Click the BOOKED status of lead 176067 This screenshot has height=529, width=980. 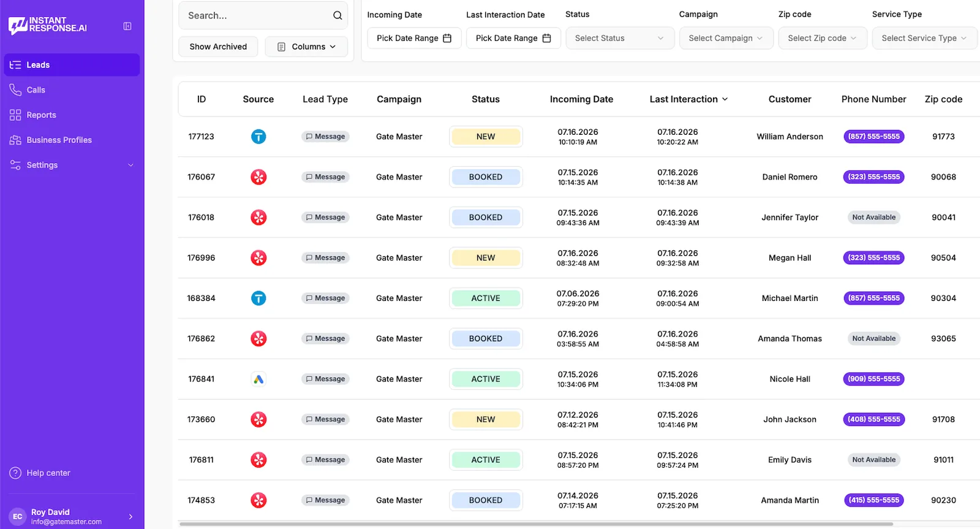point(486,177)
